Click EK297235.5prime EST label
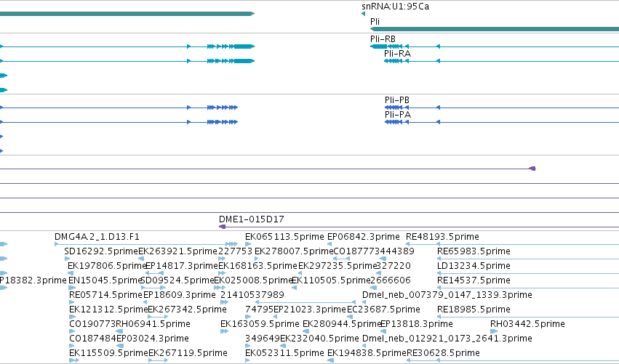Image resolution: width=619 pixels, height=364 pixels. [x=338, y=266]
